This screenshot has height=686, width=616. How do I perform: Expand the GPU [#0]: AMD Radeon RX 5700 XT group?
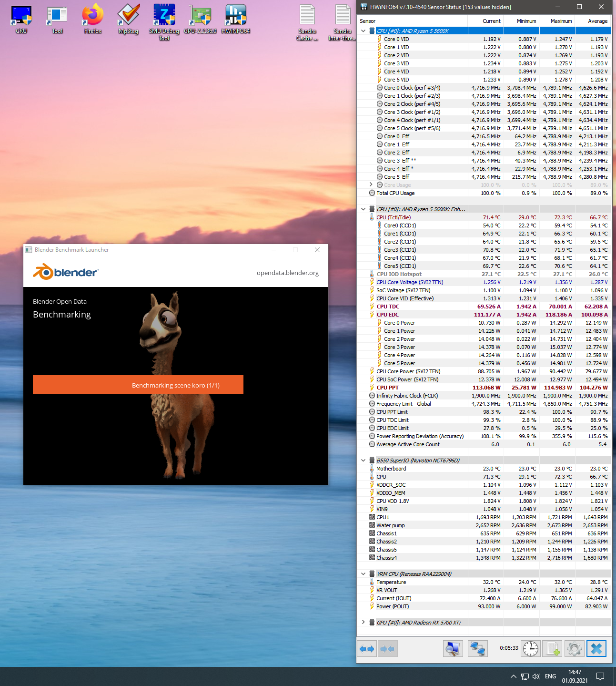coord(364,623)
